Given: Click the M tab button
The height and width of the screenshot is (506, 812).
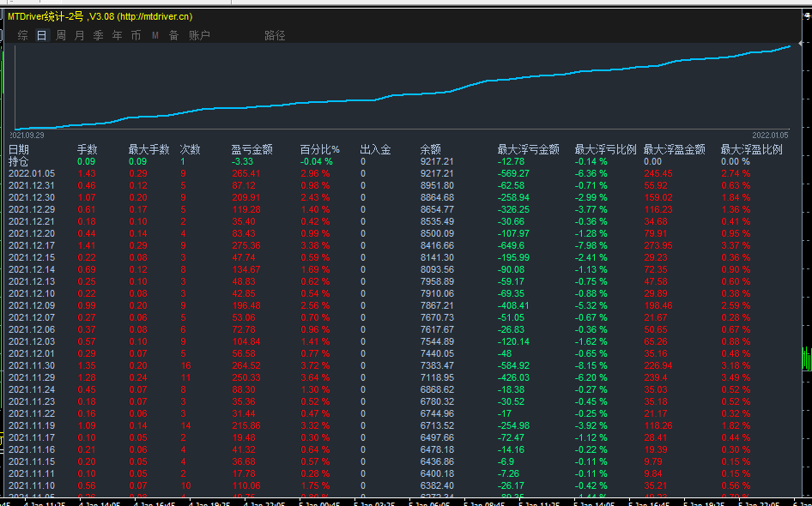Looking at the screenshot, I should (x=155, y=35).
